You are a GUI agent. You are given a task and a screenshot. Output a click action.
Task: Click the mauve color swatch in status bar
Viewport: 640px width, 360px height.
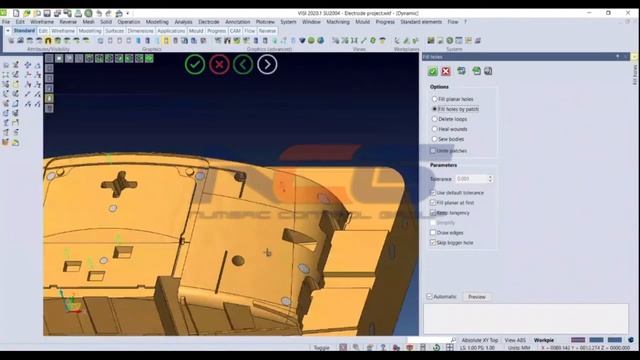point(578,340)
